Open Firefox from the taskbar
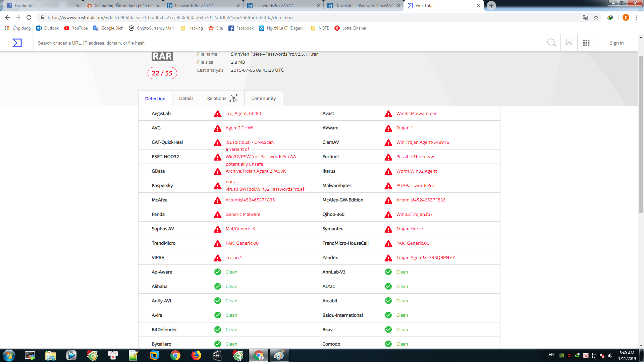Screen dimensions: 644x362 tap(196, 355)
